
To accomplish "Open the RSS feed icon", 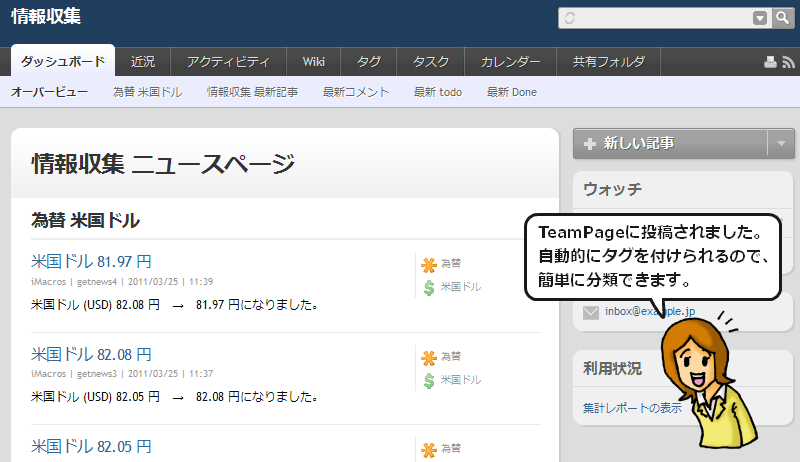I will [788, 62].
